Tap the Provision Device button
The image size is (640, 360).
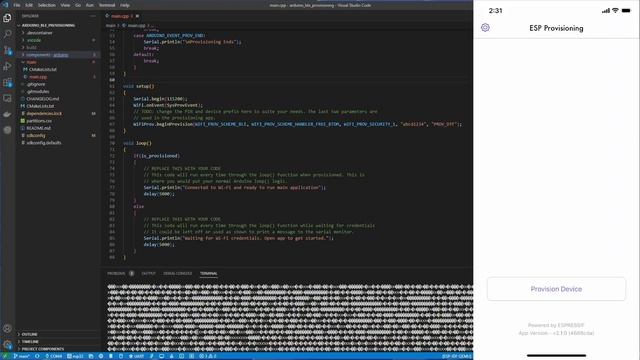click(x=556, y=289)
